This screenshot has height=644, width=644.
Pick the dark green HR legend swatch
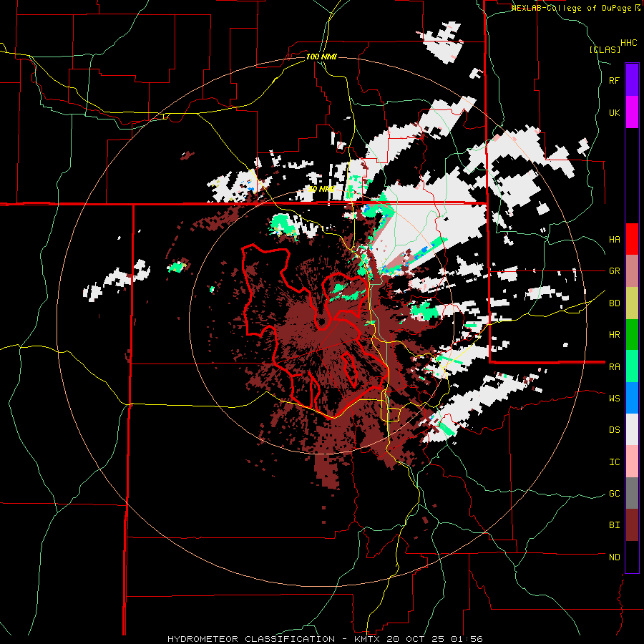click(x=632, y=335)
